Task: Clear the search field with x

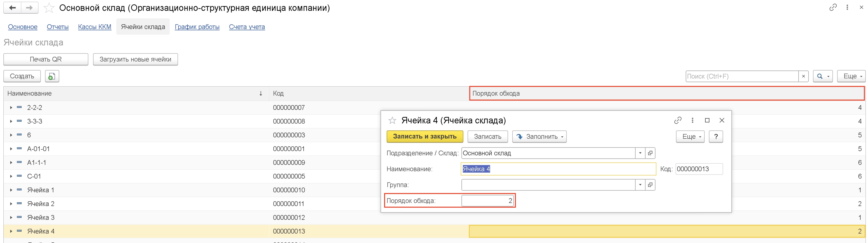Action: pyautogui.click(x=803, y=76)
